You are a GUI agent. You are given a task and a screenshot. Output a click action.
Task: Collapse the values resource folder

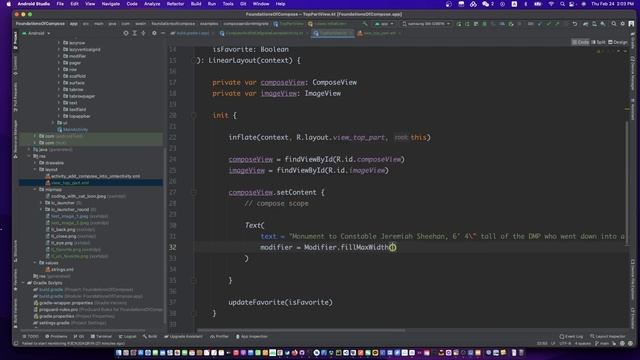pyautogui.click(x=35, y=263)
